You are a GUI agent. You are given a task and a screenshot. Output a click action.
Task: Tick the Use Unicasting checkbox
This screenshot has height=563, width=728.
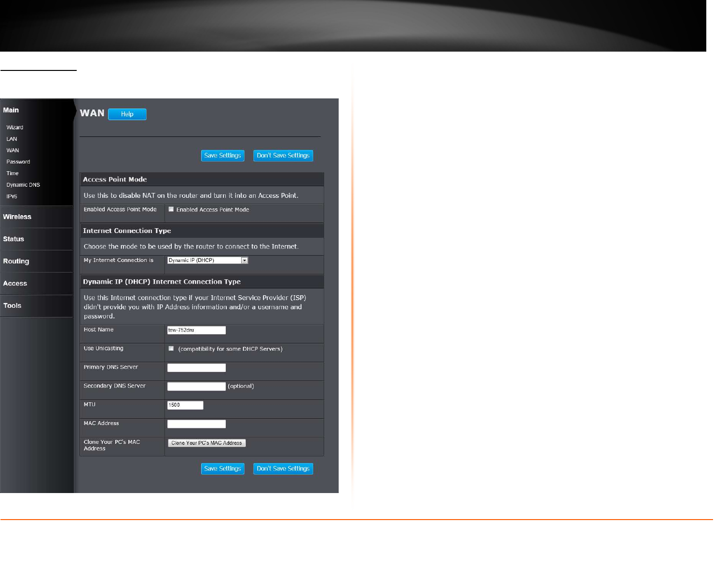[171, 348]
